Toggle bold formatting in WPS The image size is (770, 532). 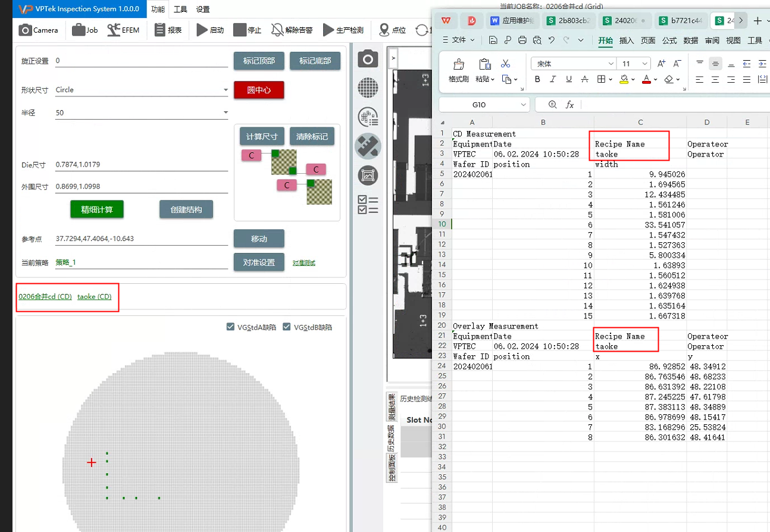537,79
